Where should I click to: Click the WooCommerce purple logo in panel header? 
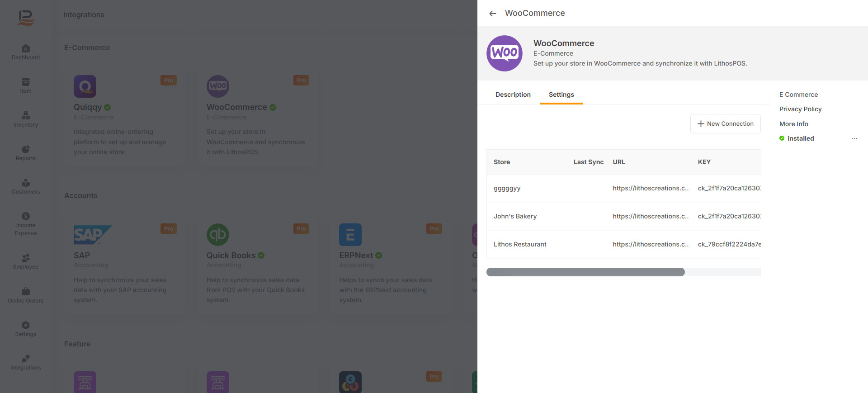505,53
